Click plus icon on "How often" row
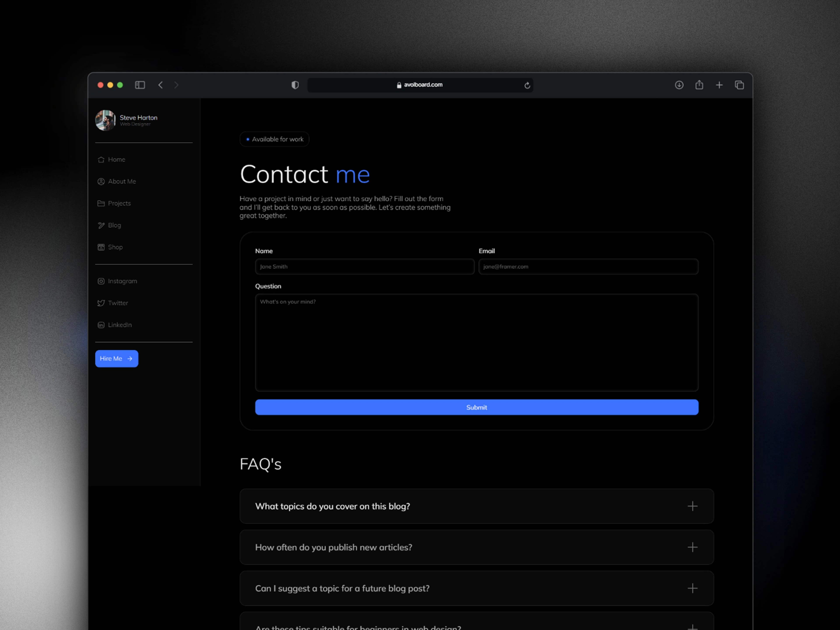840x630 pixels. (x=692, y=547)
